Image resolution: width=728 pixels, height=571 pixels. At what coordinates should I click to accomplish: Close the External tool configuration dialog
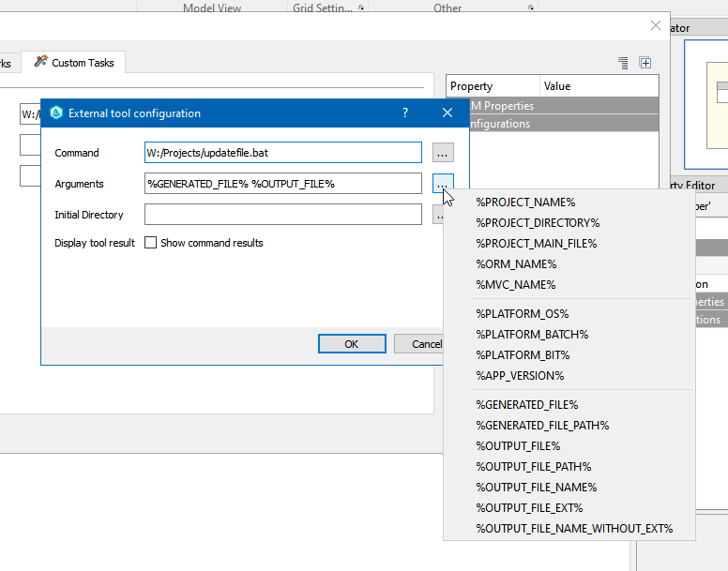point(447,113)
